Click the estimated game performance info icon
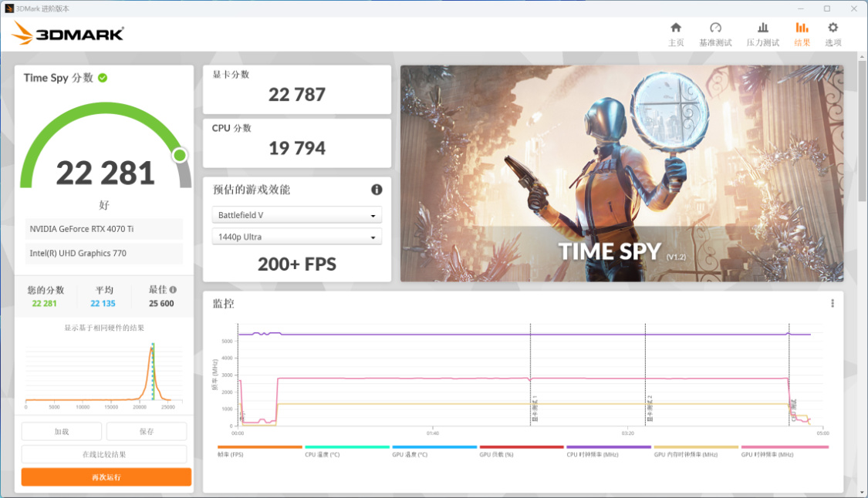This screenshot has height=498, width=868. pos(377,190)
